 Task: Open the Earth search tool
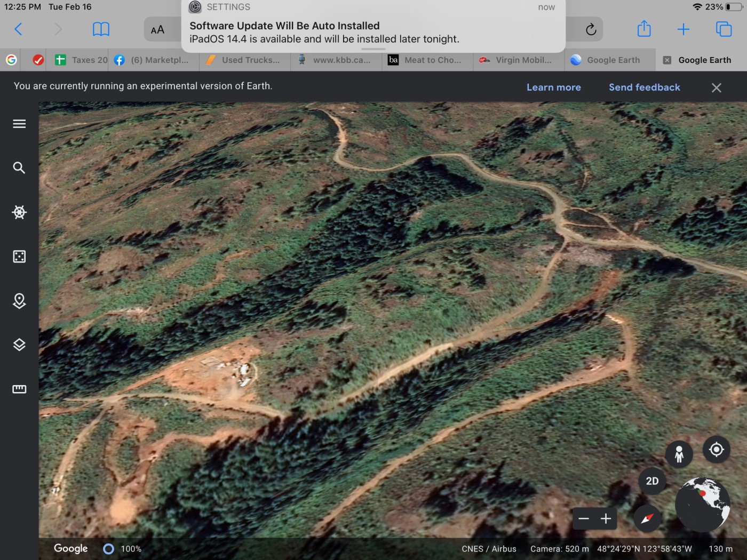19,168
